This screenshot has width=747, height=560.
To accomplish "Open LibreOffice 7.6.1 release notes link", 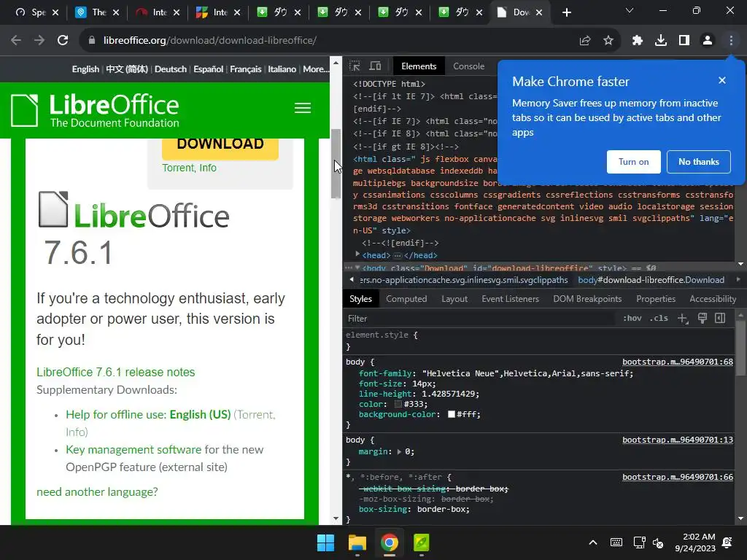I will (x=116, y=372).
